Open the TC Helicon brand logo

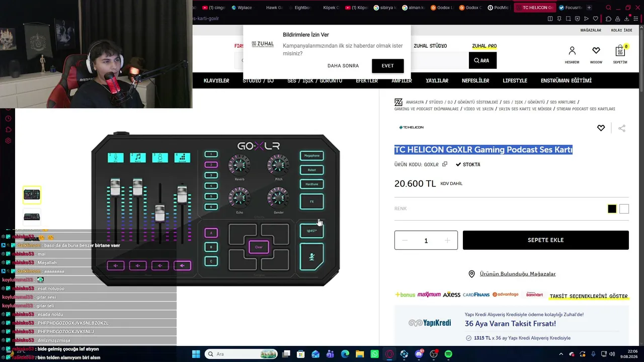412,128
